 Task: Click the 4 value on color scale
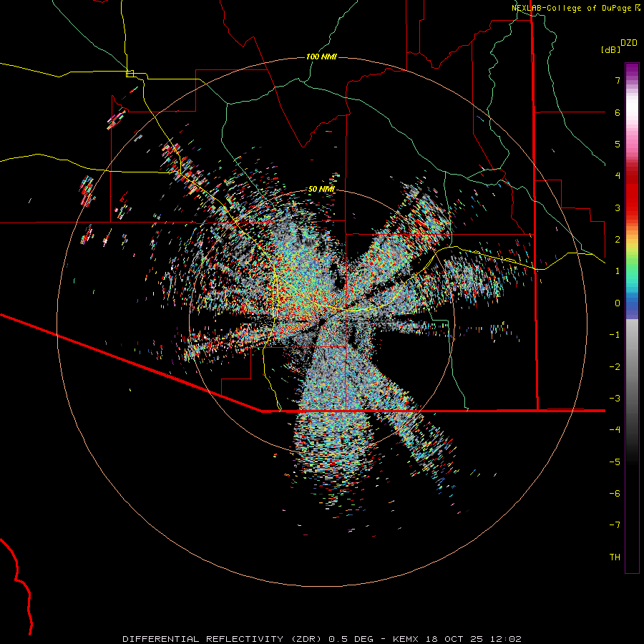[x=618, y=176]
